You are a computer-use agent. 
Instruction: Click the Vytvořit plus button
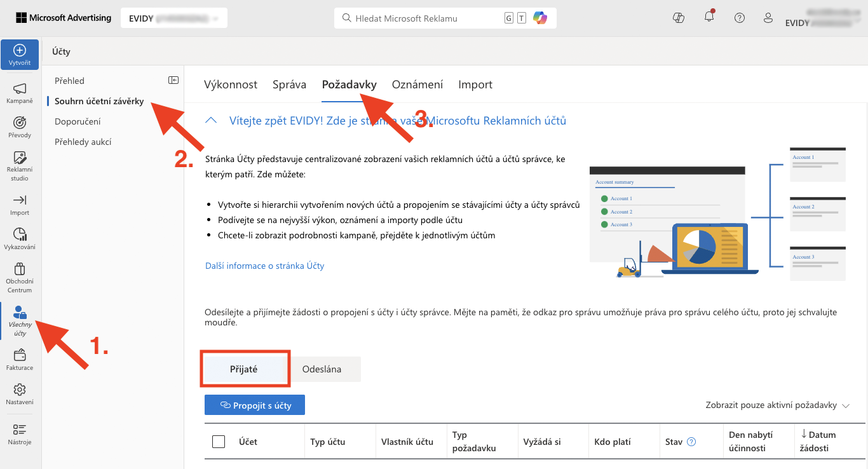pyautogui.click(x=20, y=55)
